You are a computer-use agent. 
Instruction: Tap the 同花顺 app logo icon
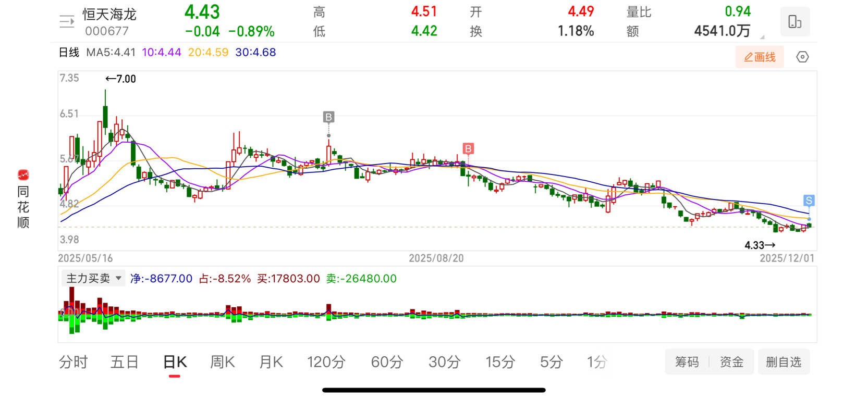click(x=23, y=175)
